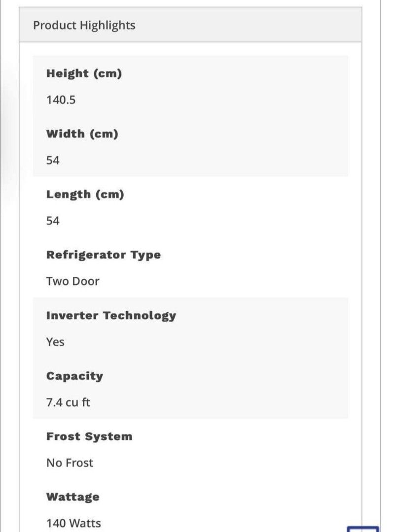The width and height of the screenshot is (394, 532).
Task: Select the 54 value under Length
Action: (53, 221)
